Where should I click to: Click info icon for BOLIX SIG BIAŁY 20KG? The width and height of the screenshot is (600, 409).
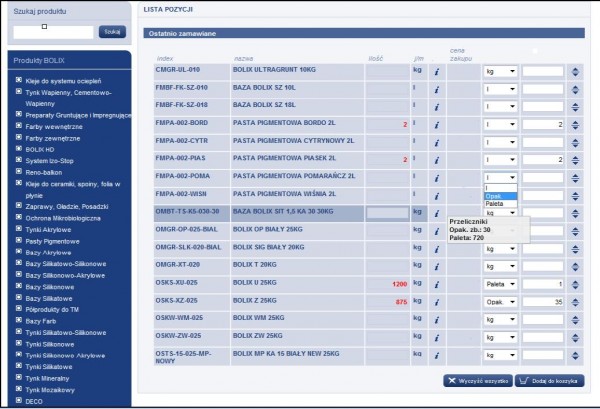(437, 249)
